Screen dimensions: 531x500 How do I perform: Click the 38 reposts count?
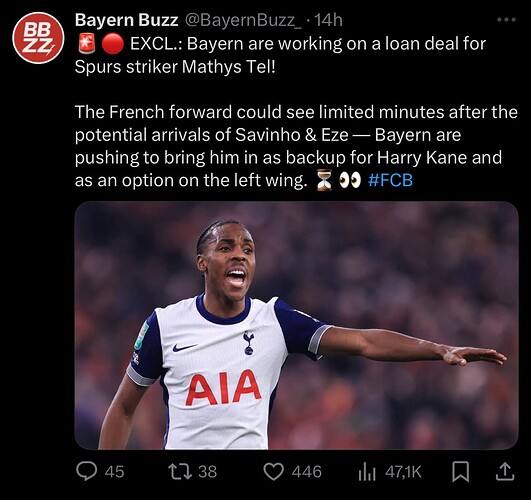[x=207, y=472]
